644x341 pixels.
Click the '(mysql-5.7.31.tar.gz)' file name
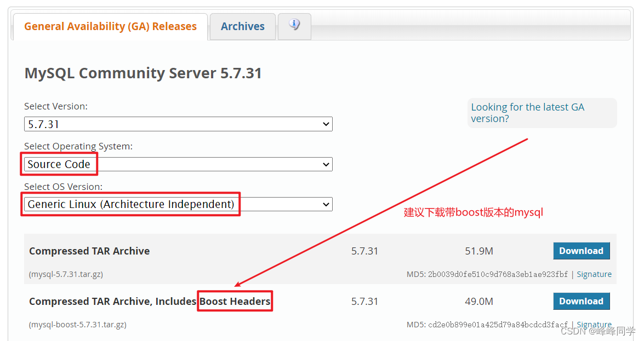tap(66, 274)
